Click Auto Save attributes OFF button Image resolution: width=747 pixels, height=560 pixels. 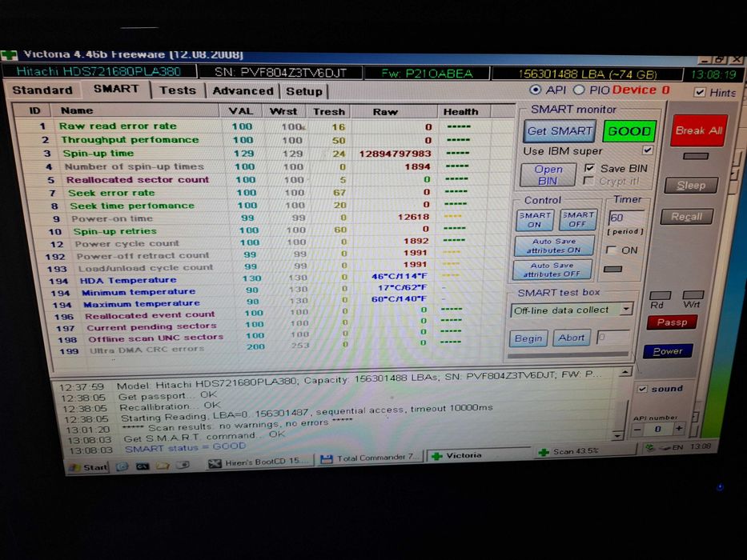[x=552, y=270]
